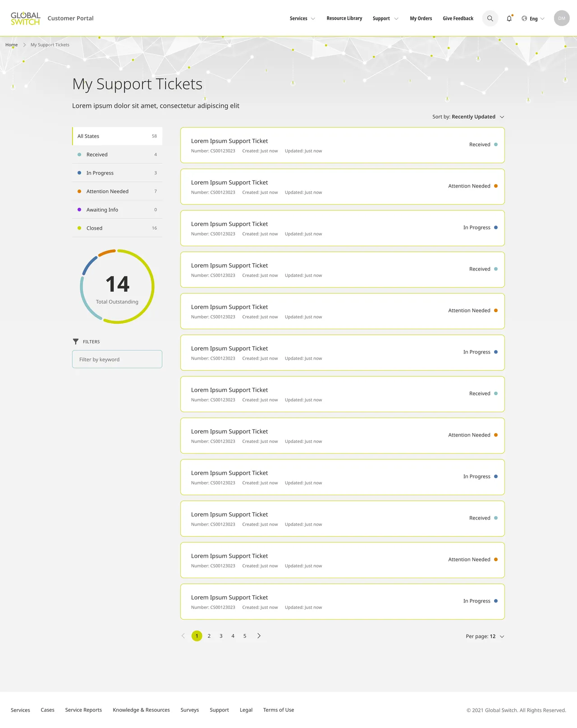Open the Per page dropdown
The image size is (577, 728).
pos(485,636)
